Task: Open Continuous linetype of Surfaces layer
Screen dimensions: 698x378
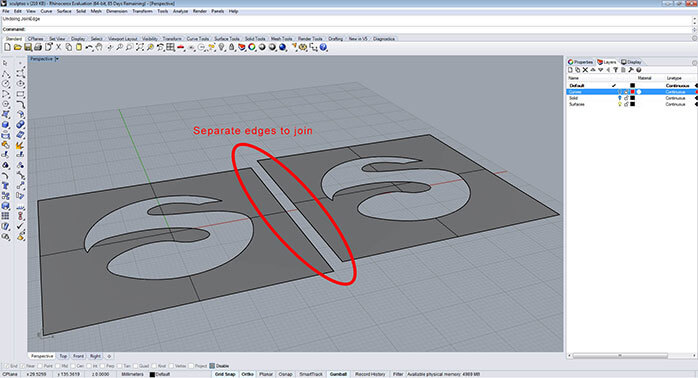Action: tap(675, 104)
